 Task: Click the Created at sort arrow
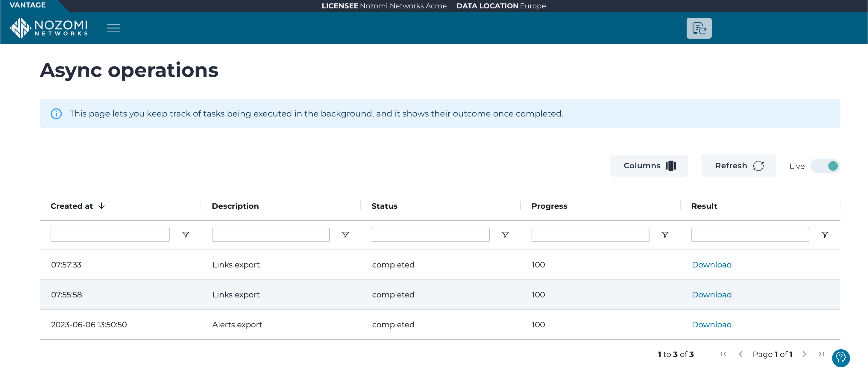101,206
